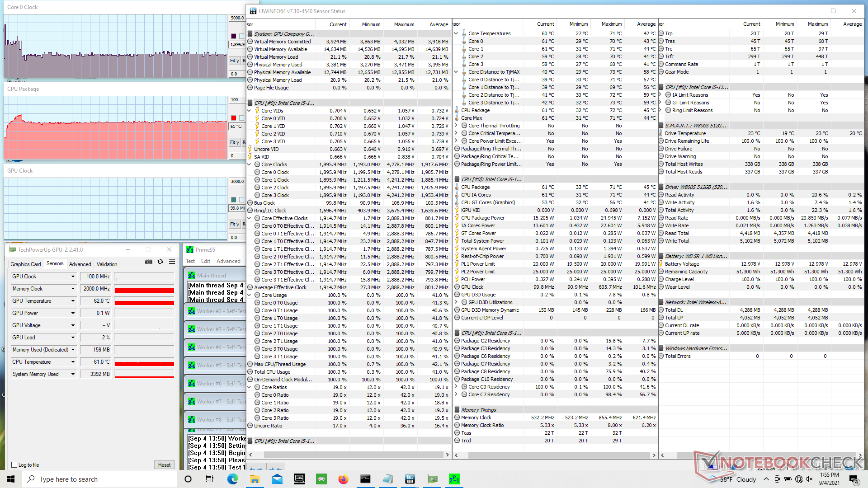Expand the Core C0 Residency row
The image size is (868, 488).
click(x=456, y=387)
